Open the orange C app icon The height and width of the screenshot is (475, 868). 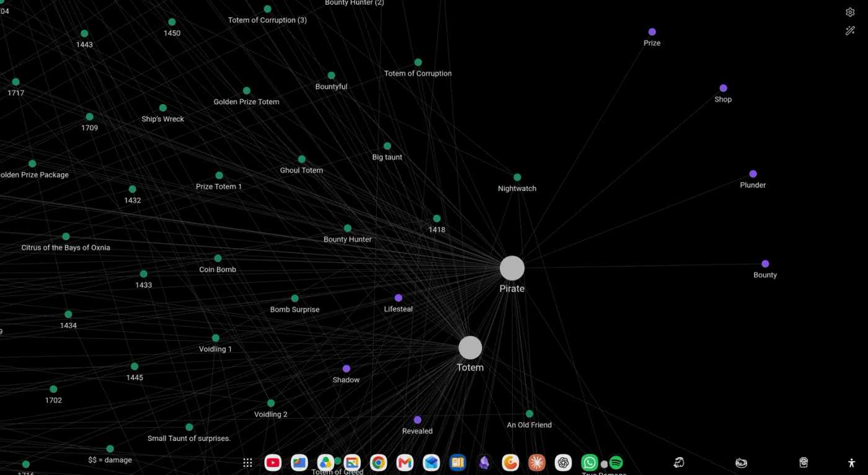[510, 463]
